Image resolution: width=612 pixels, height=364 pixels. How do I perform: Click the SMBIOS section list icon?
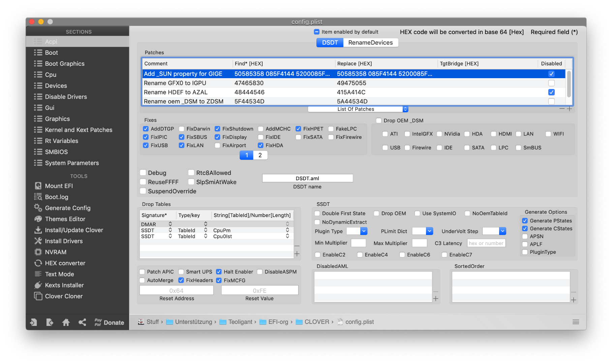click(x=38, y=152)
